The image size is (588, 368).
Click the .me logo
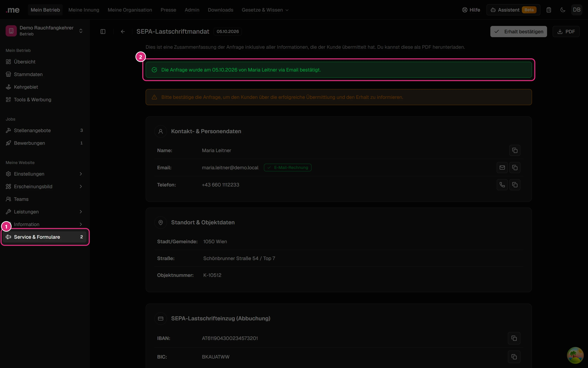tap(13, 10)
